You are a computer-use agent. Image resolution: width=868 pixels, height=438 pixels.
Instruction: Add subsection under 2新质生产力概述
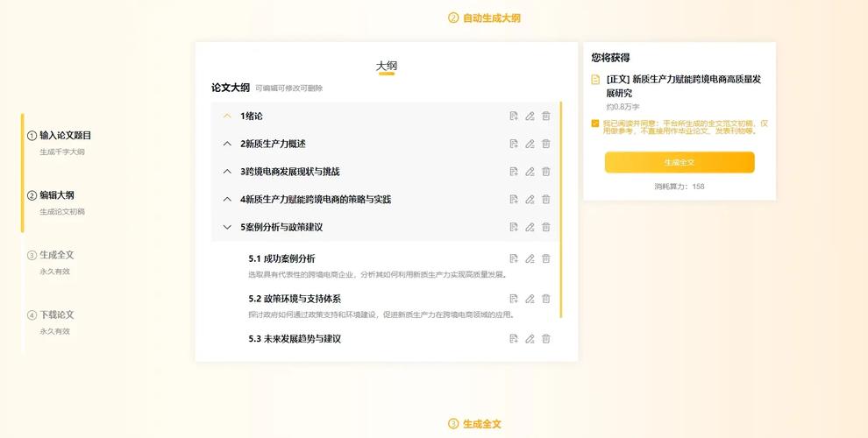[x=514, y=144]
